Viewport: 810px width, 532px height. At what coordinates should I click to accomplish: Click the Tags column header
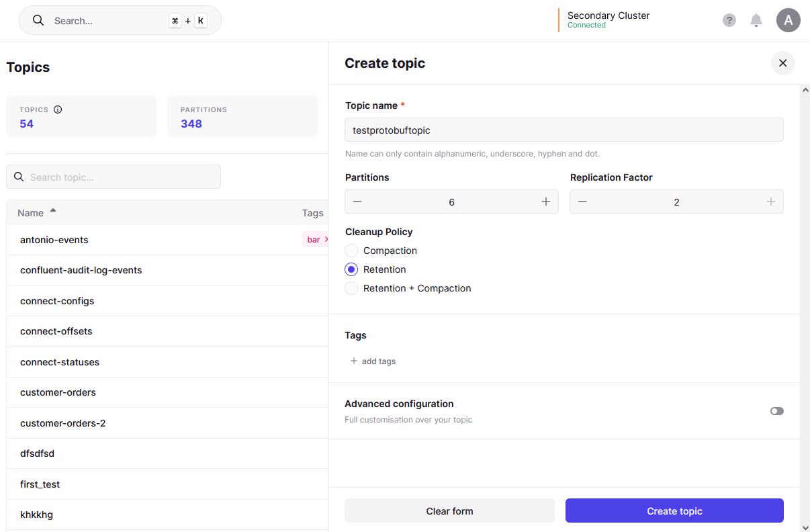313,213
